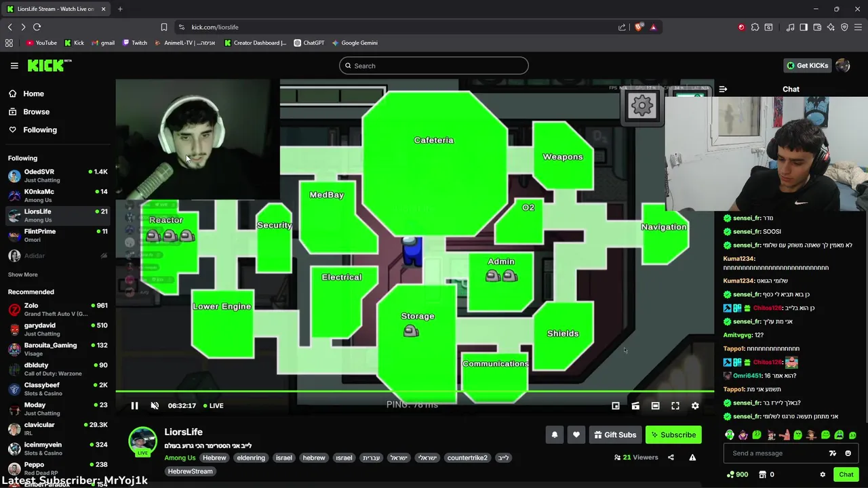Click the Subscribe button

coord(673,435)
